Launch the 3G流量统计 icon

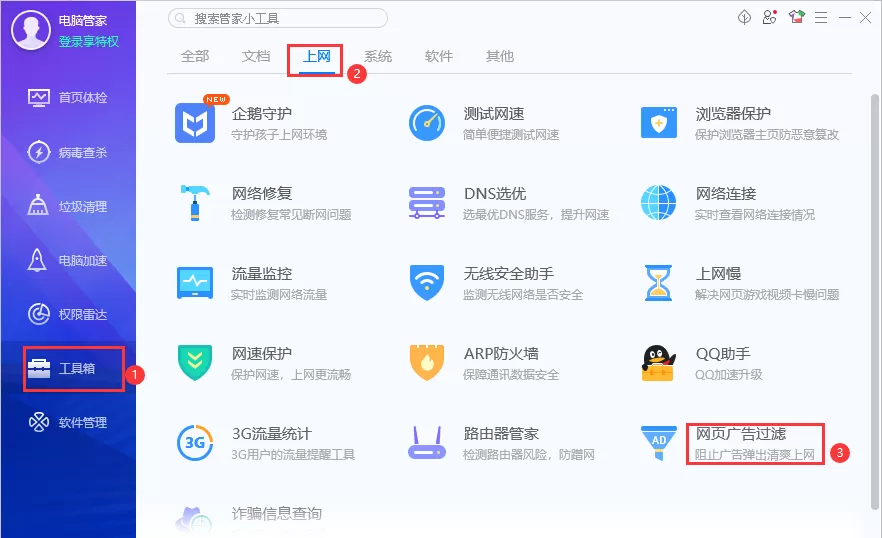tap(195, 443)
